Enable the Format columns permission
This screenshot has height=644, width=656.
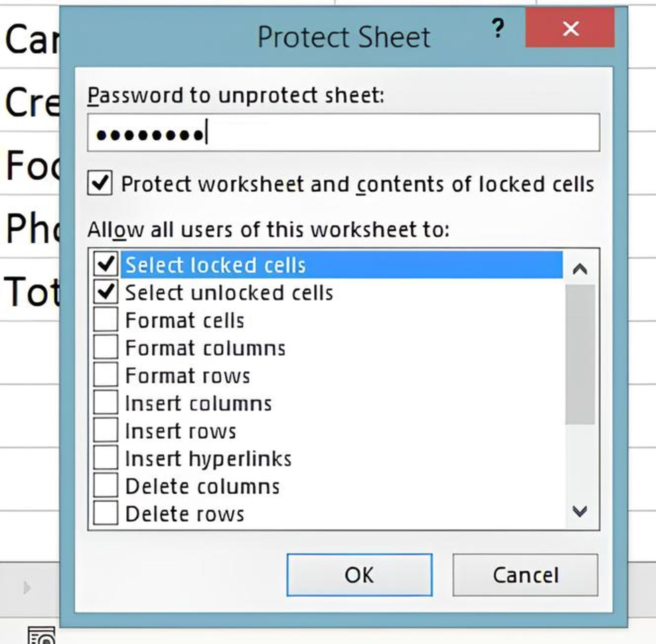(x=106, y=347)
